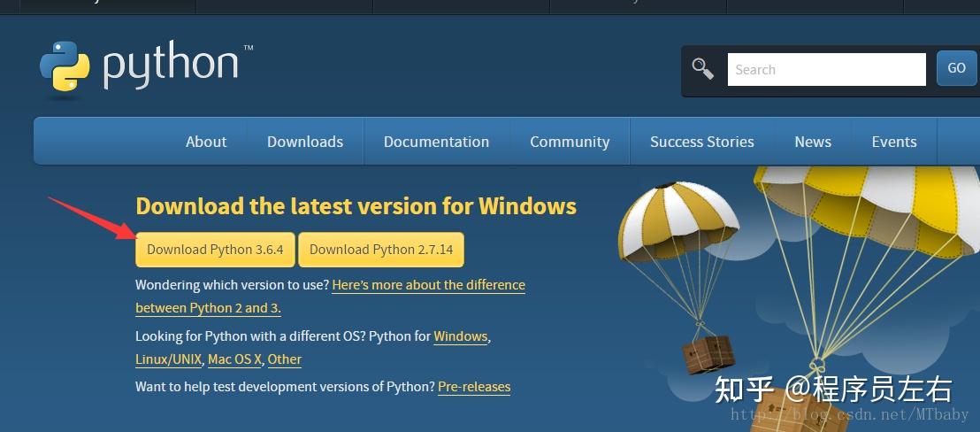Screen dimensions: 980x432
Task: Open the Python 2 and 3 difference link
Action: [x=428, y=285]
